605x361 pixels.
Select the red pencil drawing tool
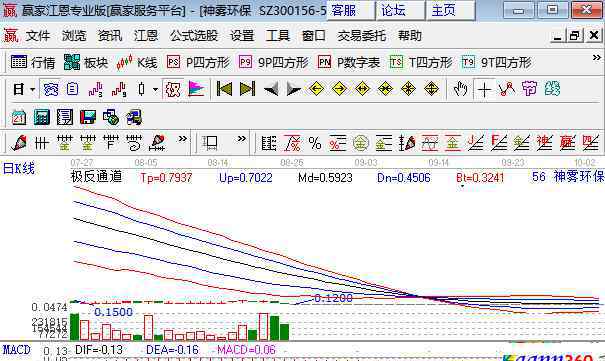pyautogui.click(x=19, y=143)
